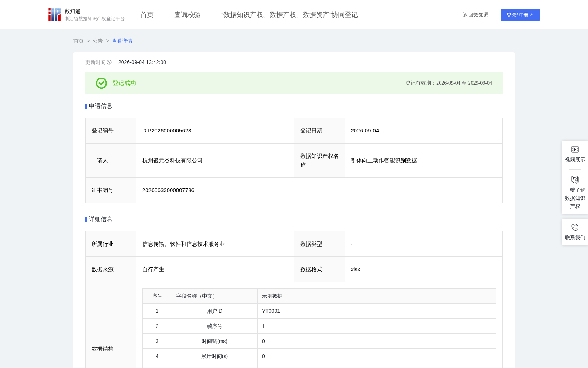Click the green 登记成功 checkmark icon
This screenshot has height=368, width=588.
[x=101, y=83]
